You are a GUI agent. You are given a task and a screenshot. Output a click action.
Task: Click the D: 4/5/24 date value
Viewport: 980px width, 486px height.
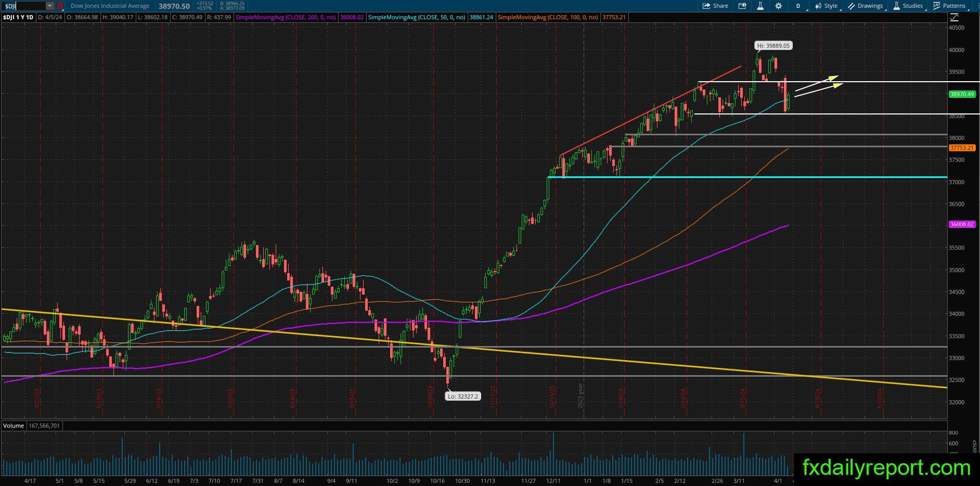click(x=50, y=17)
